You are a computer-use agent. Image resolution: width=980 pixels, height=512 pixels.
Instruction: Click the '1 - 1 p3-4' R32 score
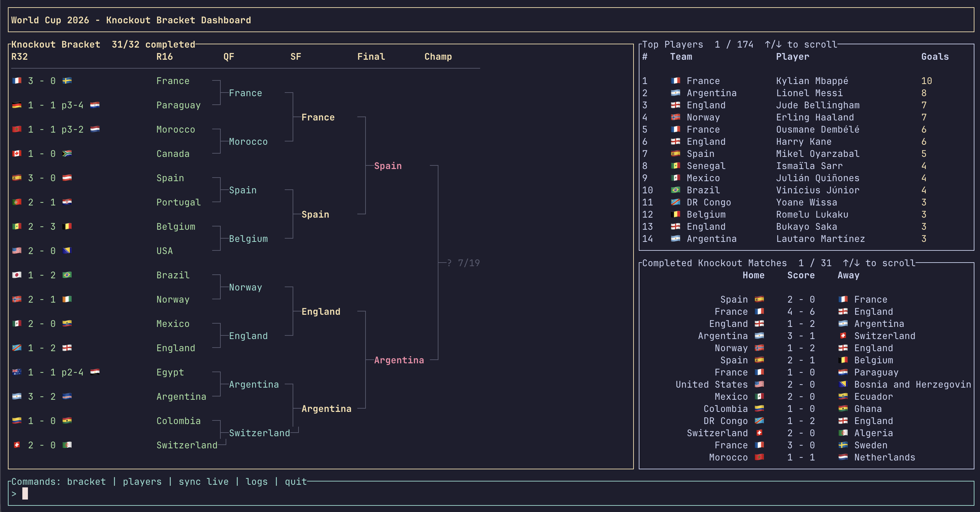click(56, 105)
